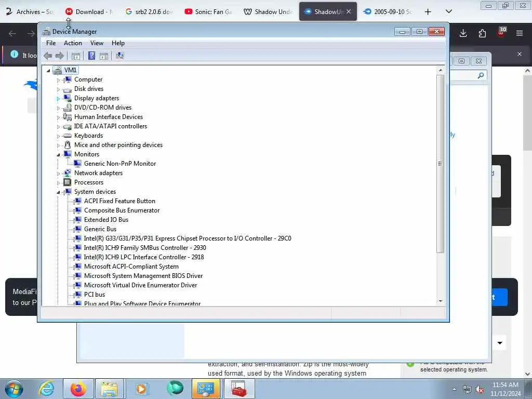The height and width of the screenshot is (399, 532).
Task: Open the View menu
Action: 97,43
